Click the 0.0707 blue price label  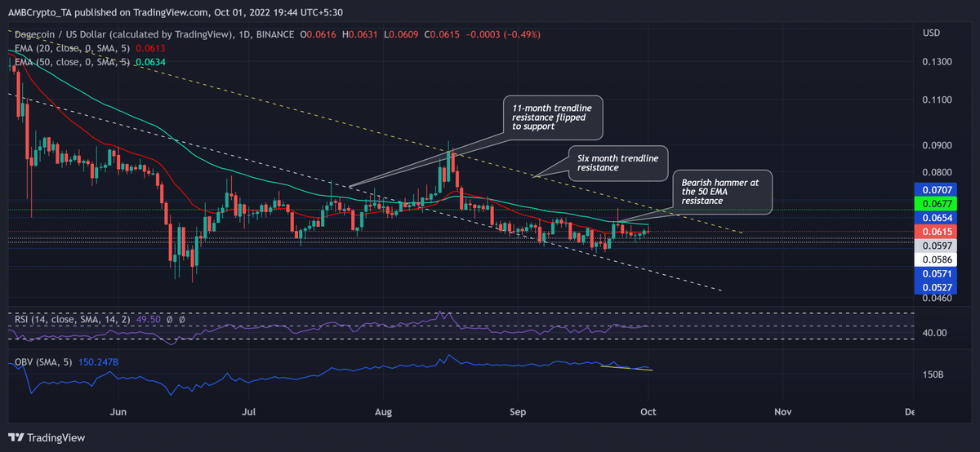point(934,189)
